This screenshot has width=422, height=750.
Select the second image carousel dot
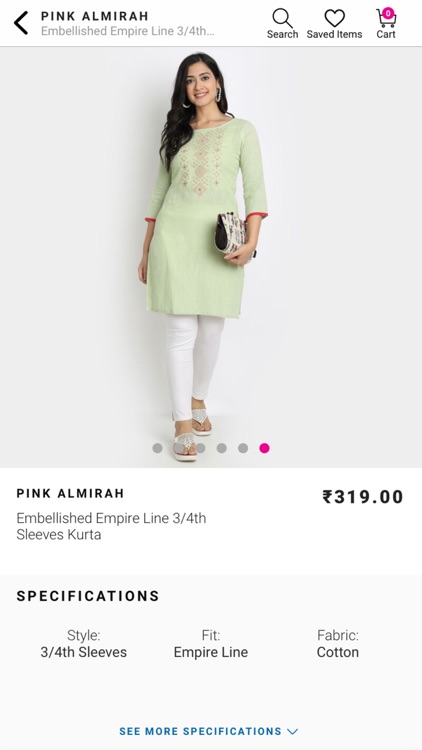coord(179,448)
